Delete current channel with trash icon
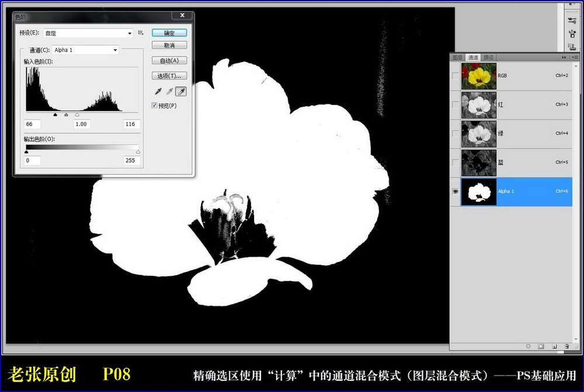The height and width of the screenshot is (392, 584). pyautogui.click(x=566, y=346)
